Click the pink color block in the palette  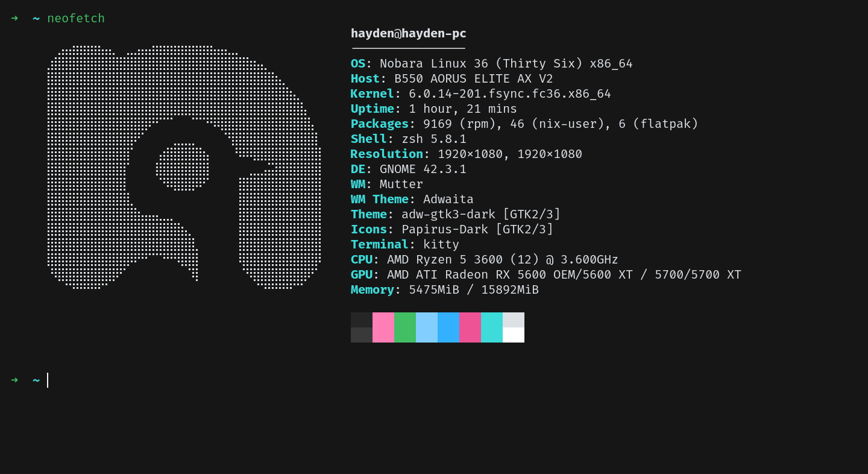(x=383, y=327)
